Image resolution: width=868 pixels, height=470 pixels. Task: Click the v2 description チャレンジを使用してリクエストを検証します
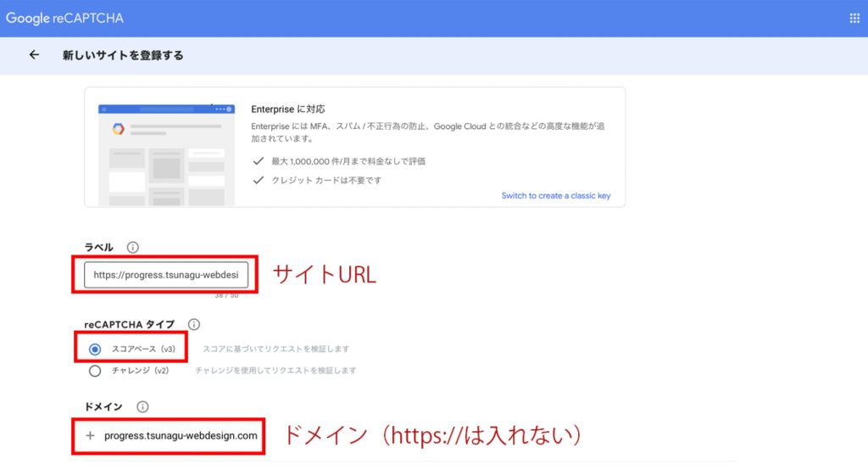[x=275, y=371]
